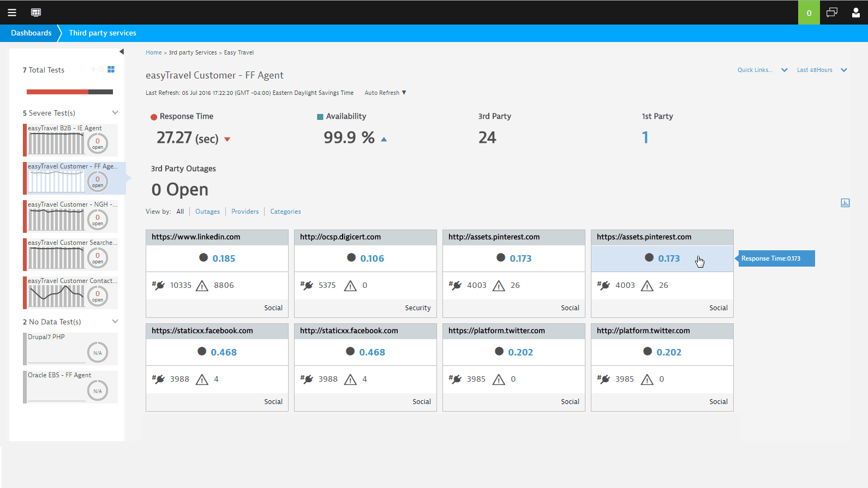
Task: Open the hamburger main menu
Action: click(x=12, y=13)
